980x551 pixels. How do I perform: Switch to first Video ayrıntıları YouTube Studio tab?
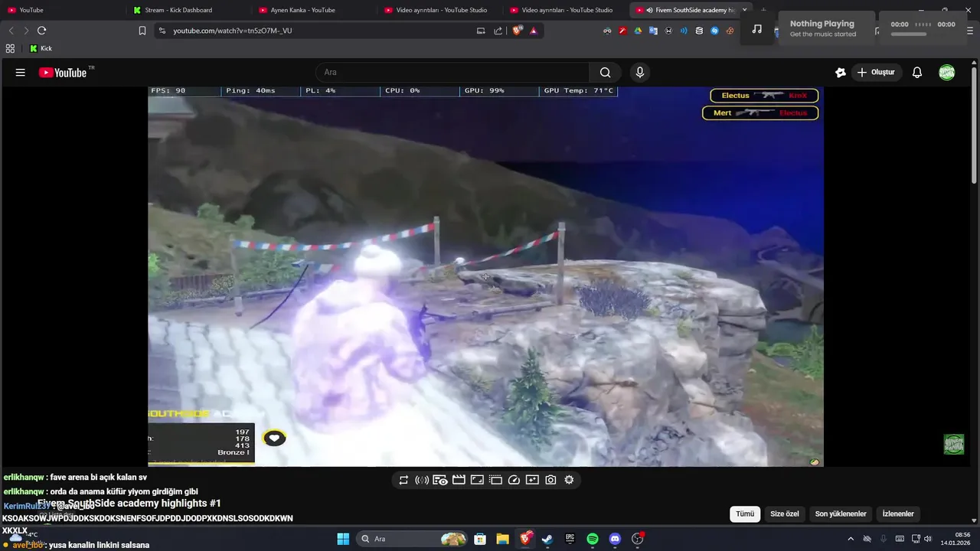pos(438,10)
